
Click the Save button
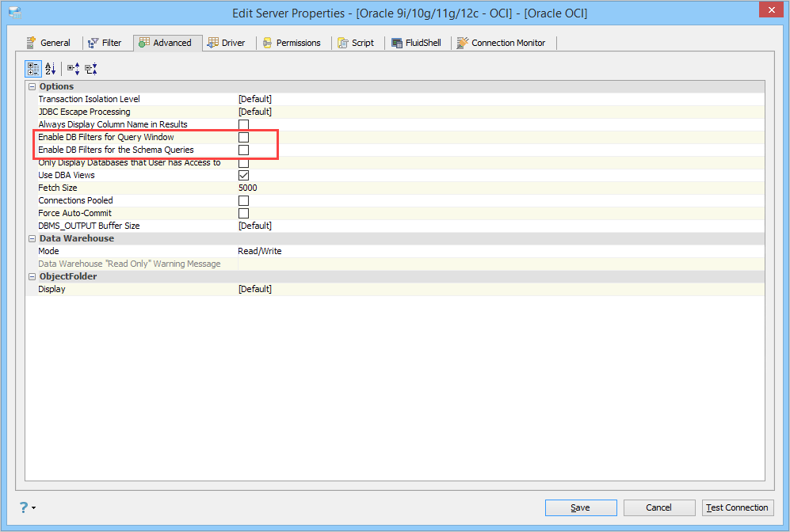(581, 507)
